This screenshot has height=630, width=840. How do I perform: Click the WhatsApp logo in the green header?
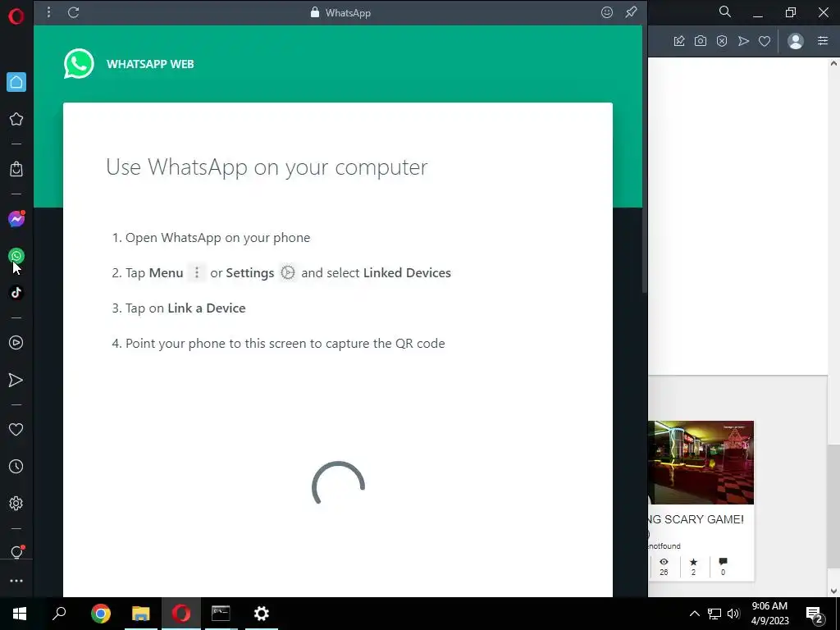(79, 64)
